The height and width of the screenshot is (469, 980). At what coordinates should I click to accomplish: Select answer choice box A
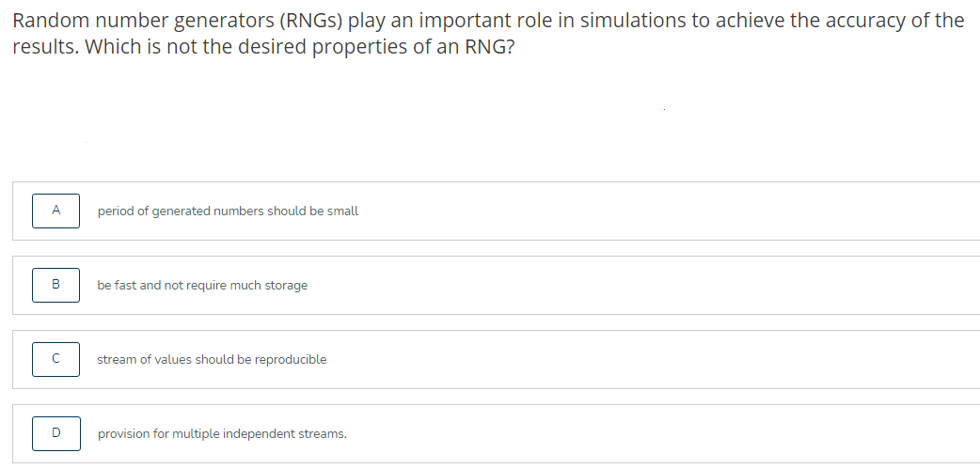pyautogui.click(x=55, y=211)
